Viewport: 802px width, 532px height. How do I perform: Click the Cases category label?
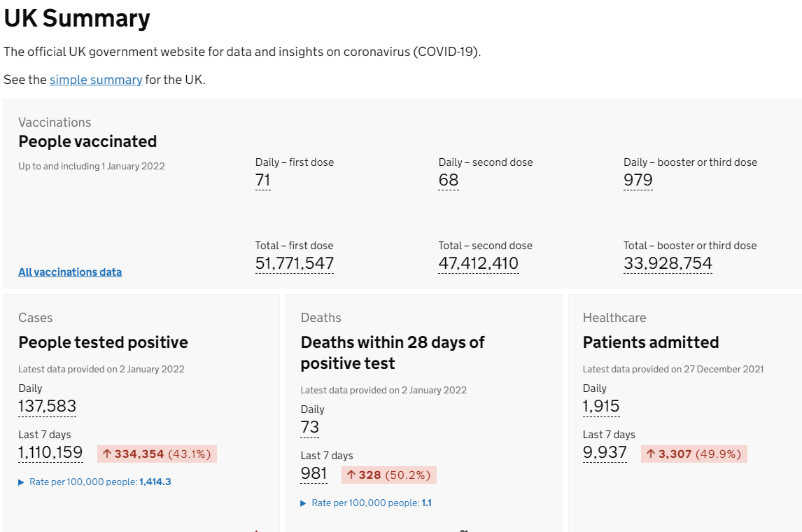click(x=35, y=318)
